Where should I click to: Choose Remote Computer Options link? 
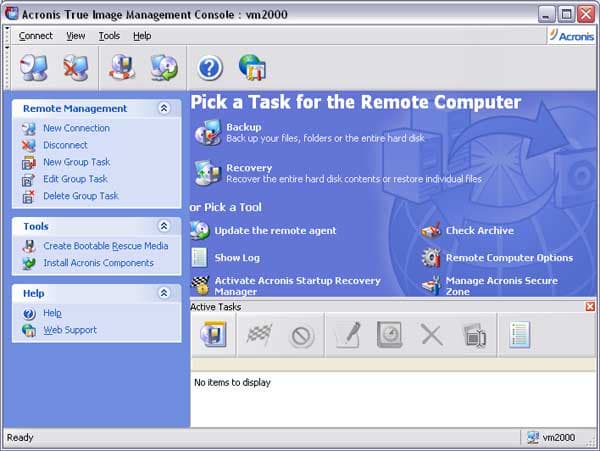click(x=509, y=258)
